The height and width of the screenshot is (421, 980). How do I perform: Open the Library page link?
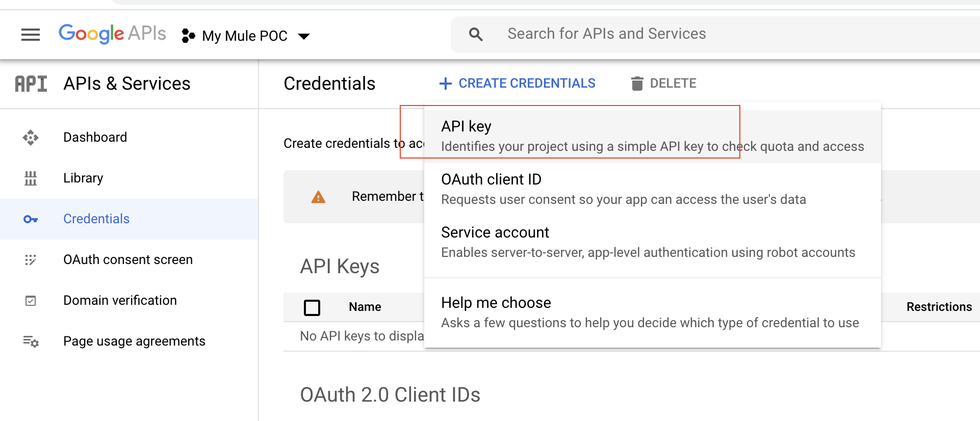click(x=83, y=178)
